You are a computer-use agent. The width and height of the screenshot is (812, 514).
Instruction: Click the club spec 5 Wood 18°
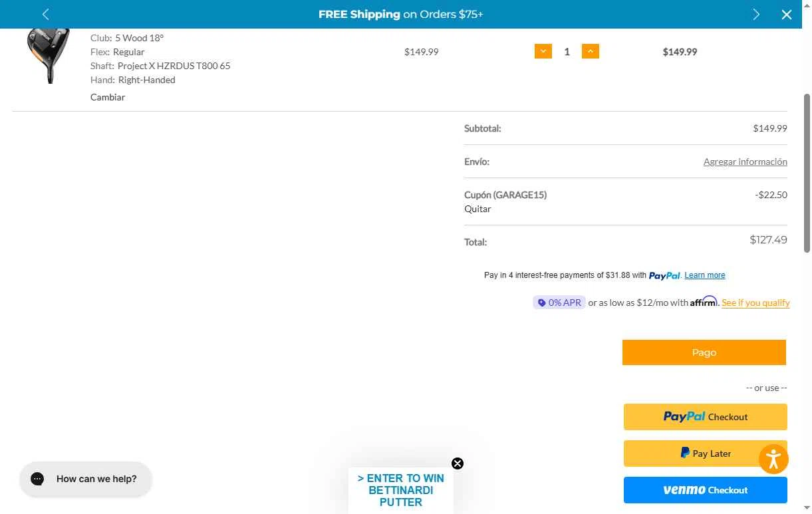[x=140, y=38]
